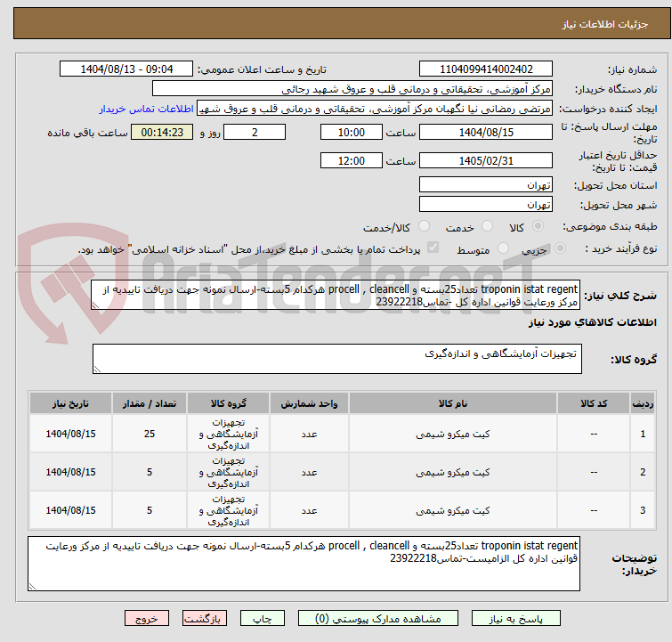
Task: Click row 3 item name کیت میکرو شیمی
Action: [x=453, y=510]
